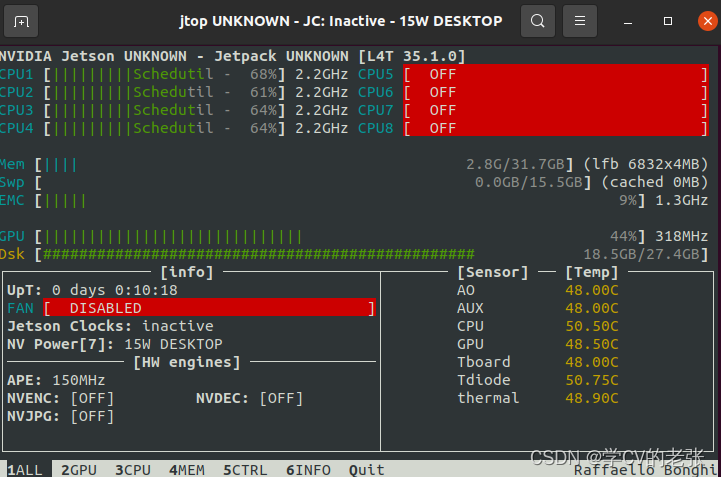Click the red CPU5 OFF bar
Image resolution: width=721 pixels, height=477 pixels.
(555, 74)
